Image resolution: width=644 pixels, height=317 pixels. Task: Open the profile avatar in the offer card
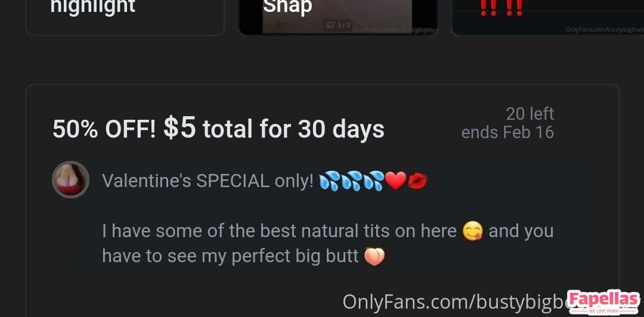(x=70, y=179)
